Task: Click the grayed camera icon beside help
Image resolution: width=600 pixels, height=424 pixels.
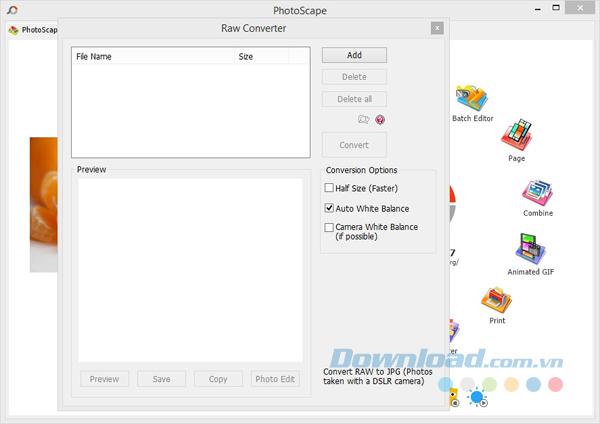Action: click(363, 119)
